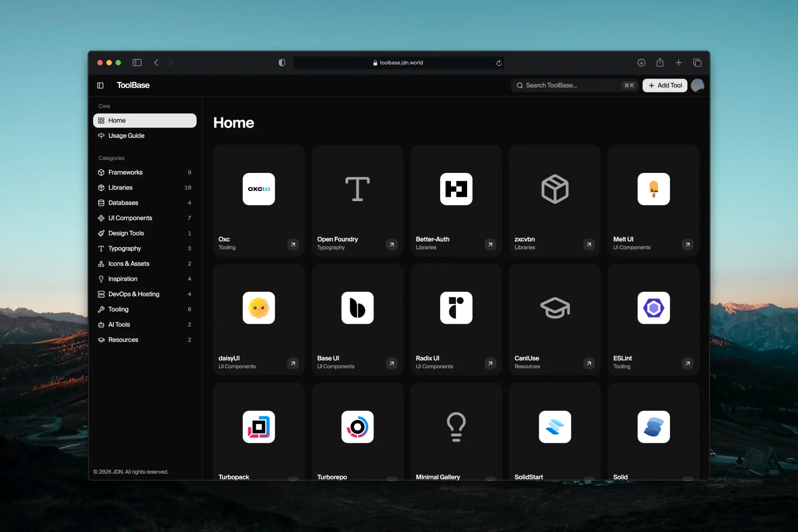Select the Inspiration category
This screenshot has width=798, height=532.
(x=145, y=279)
